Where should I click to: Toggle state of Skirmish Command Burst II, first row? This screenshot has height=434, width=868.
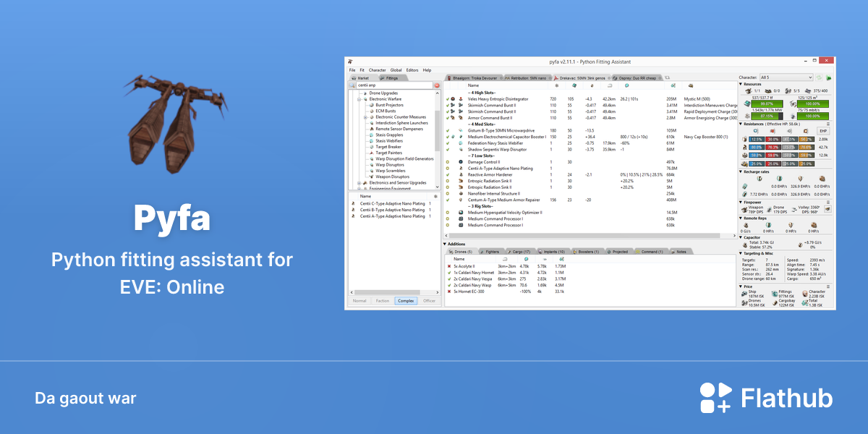(x=448, y=105)
